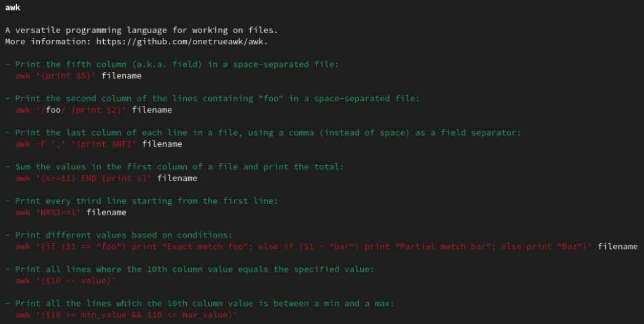Image resolution: width=644 pixels, height=324 pixels.
Task: Click the awk '{print $5}' command
Action: tap(56, 76)
